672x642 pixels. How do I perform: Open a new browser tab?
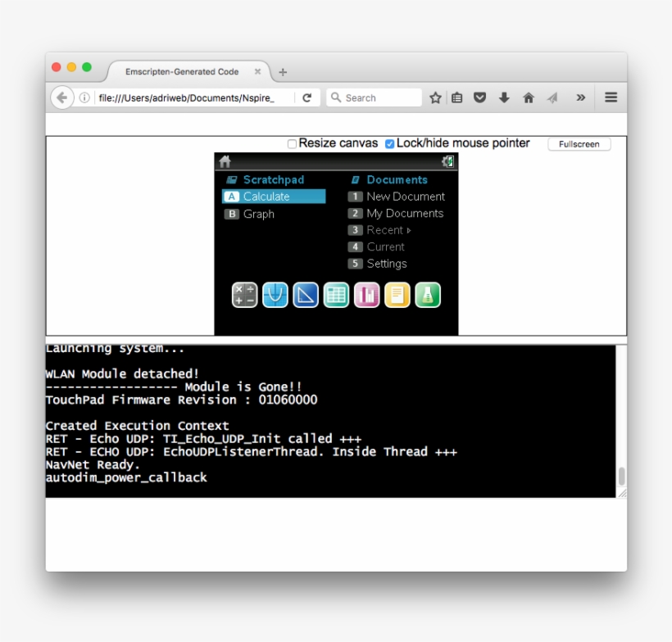283,72
